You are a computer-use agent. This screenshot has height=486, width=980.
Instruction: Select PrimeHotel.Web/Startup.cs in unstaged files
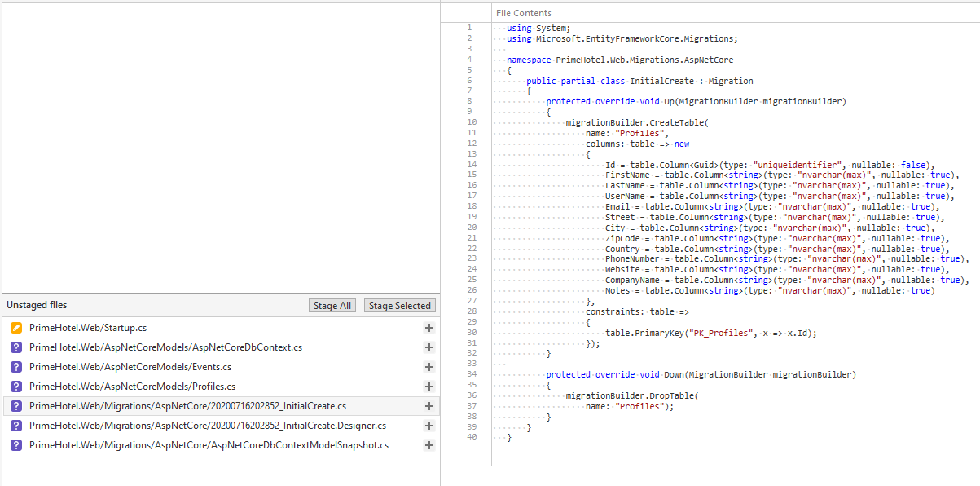(x=221, y=328)
